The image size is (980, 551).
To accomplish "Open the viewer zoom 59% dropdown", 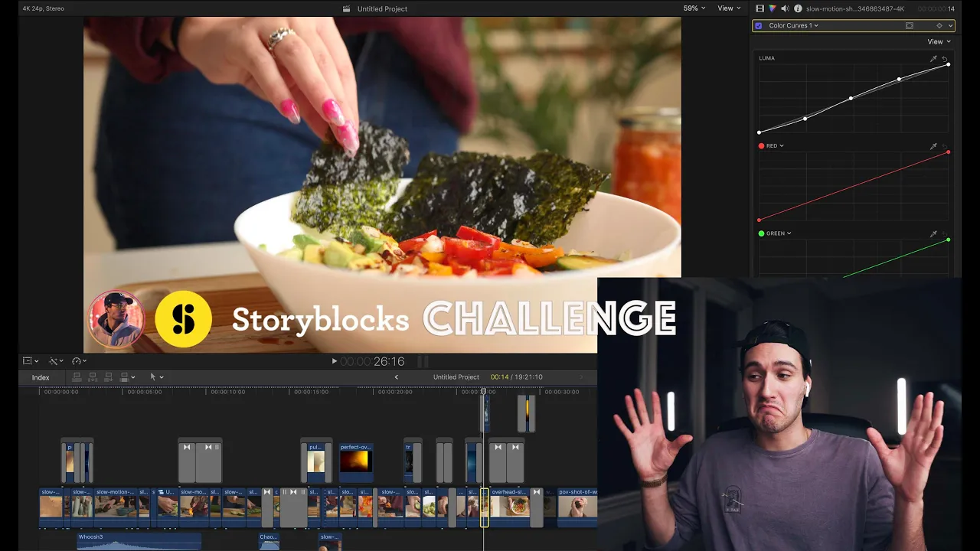I will click(694, 8).
